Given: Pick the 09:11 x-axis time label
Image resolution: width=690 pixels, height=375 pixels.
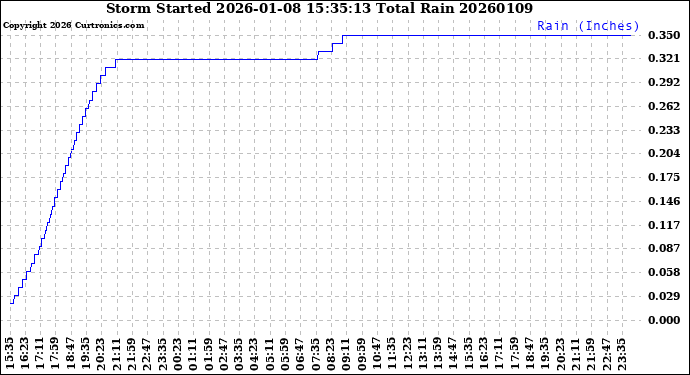Looking at the screenshot, I should pos(345,354).
